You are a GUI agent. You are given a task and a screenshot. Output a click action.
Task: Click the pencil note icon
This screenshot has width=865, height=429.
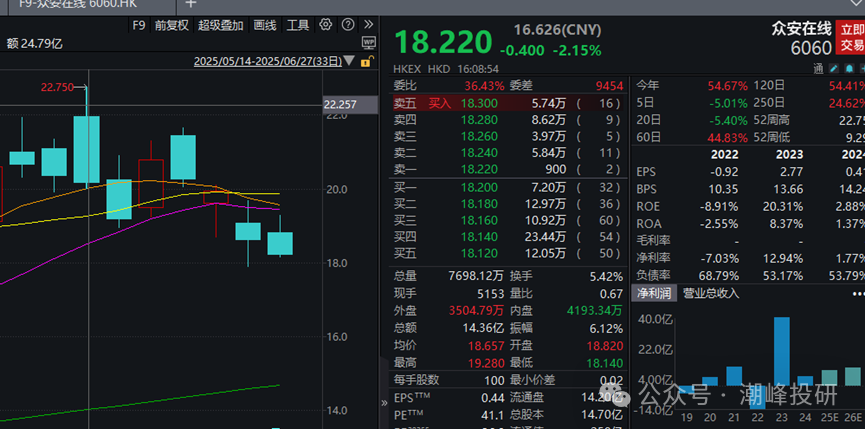834,68
